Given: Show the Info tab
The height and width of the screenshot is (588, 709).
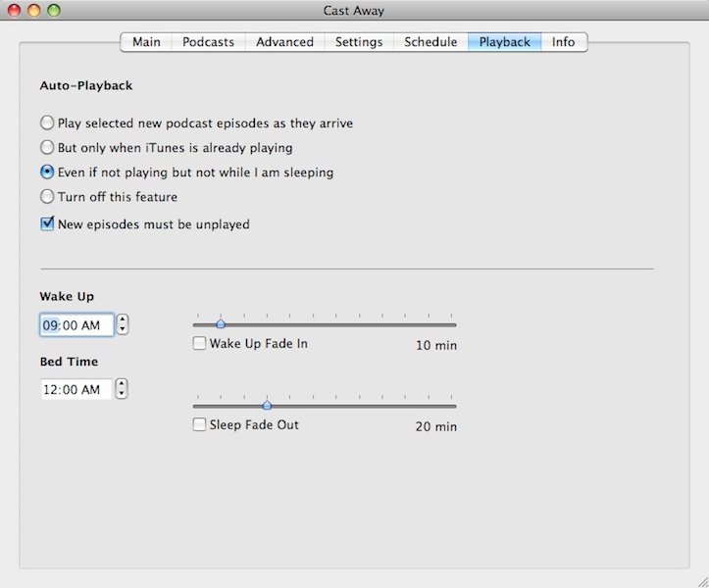Looking at the screenshot, I should point(563,42).
